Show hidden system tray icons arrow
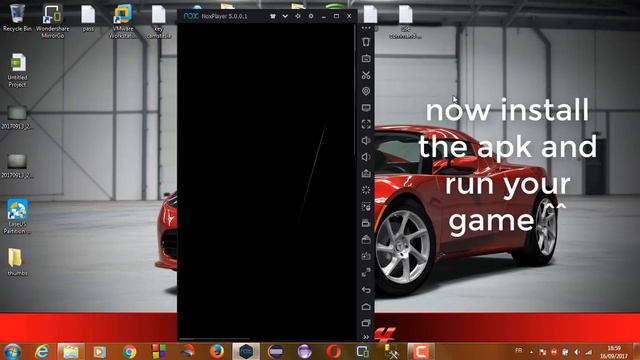This screenshot has width=640, height=360. 531,352
